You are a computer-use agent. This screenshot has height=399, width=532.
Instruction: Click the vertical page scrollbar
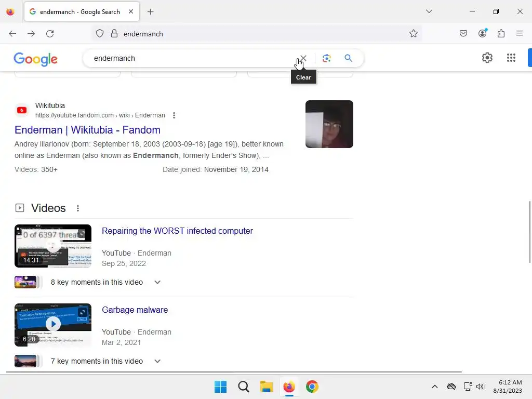point(529,232)
